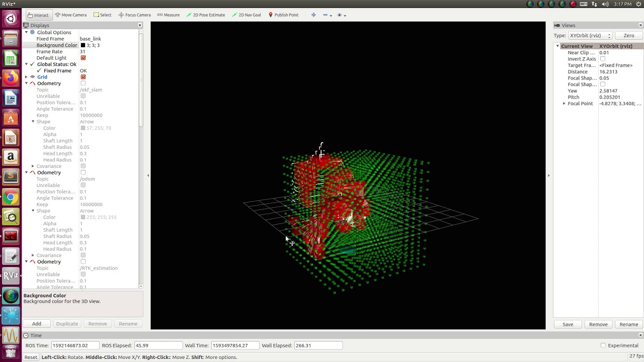The width and height of the screenshot is (644, 362).
Task: Switch to the Focus Camera tool
Action: 134,15
